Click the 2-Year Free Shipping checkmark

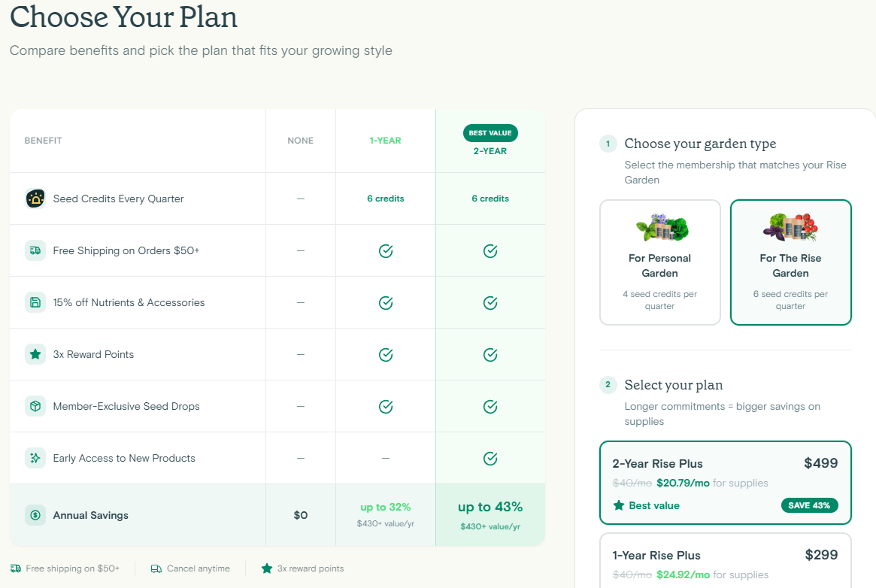(x=490, y=250)
